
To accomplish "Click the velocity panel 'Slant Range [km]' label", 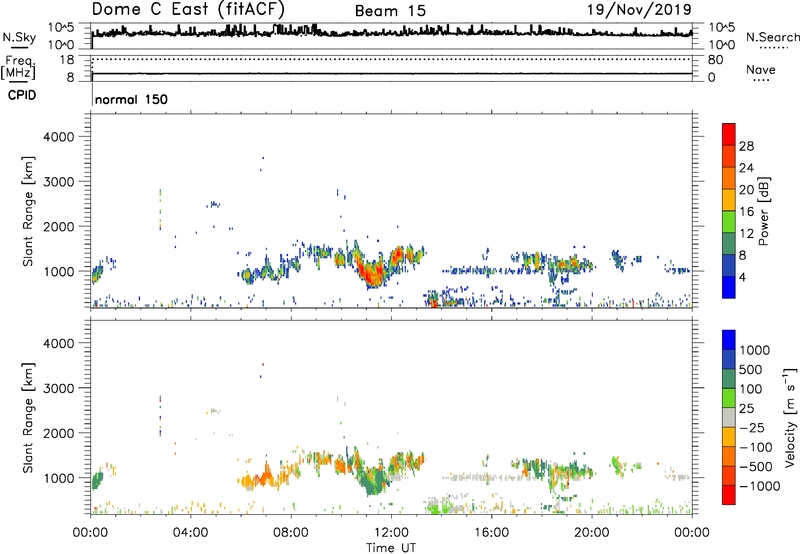I will (x=28, y=418).
